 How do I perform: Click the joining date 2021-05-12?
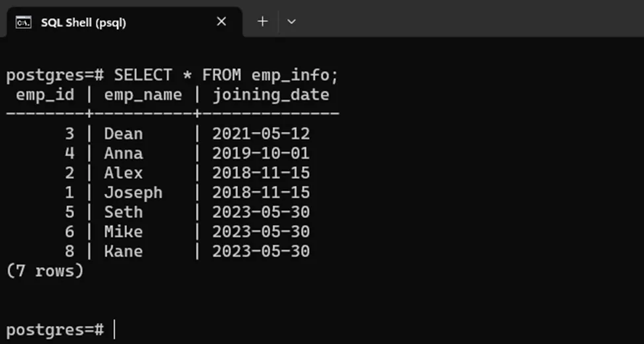coord(261,134)
